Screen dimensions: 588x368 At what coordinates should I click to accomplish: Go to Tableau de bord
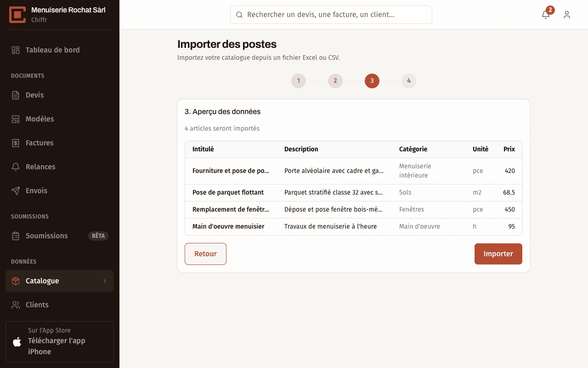60,50
